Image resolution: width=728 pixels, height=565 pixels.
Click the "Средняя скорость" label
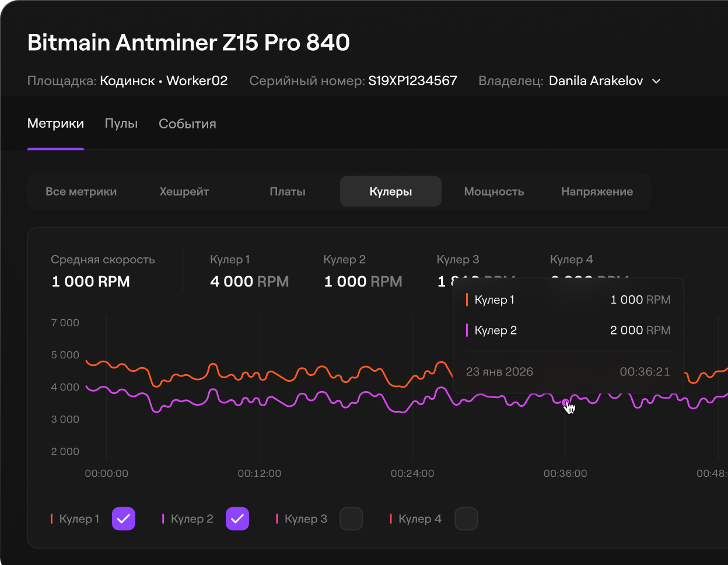[x=103, y=260]
